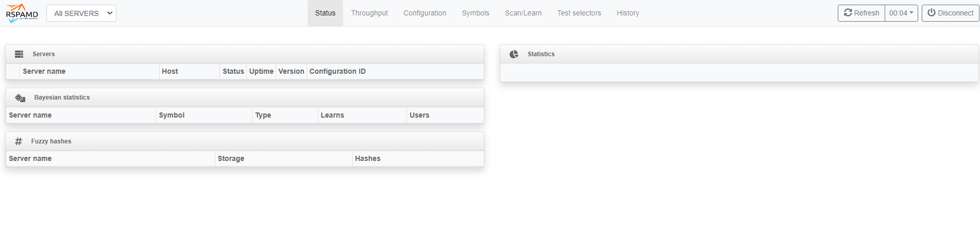
Task: Open the Scan/Learn tab
Action: 523,13
